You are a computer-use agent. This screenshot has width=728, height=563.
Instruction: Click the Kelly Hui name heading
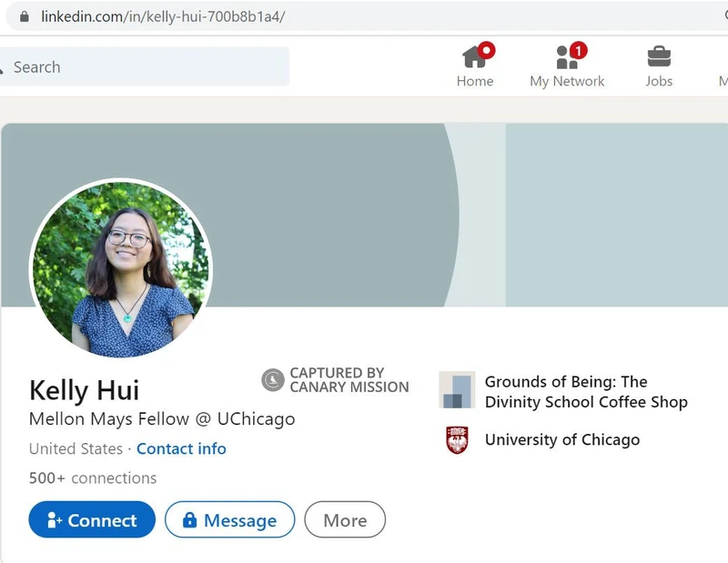[84, 390]
